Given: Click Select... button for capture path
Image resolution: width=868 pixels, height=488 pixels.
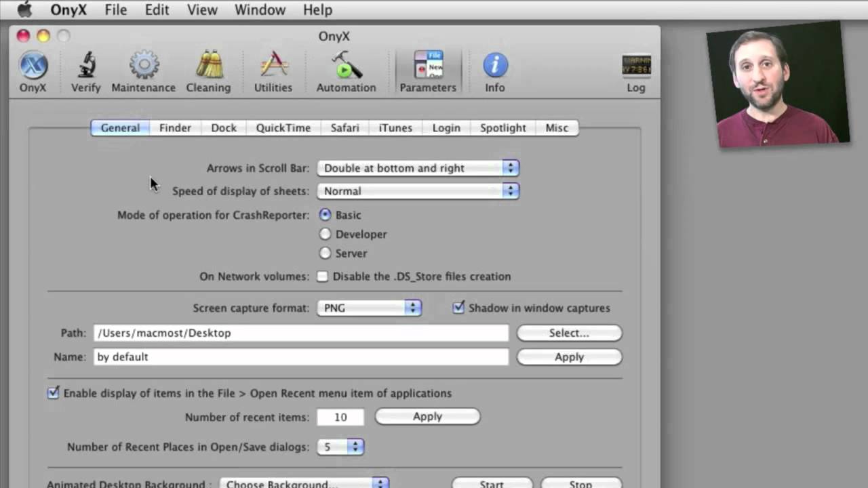Looking at the screenshot, I should (569, 333).
